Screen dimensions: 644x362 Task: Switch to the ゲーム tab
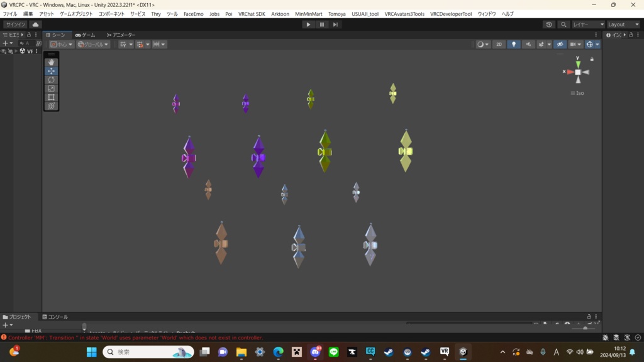pos(85,35)
